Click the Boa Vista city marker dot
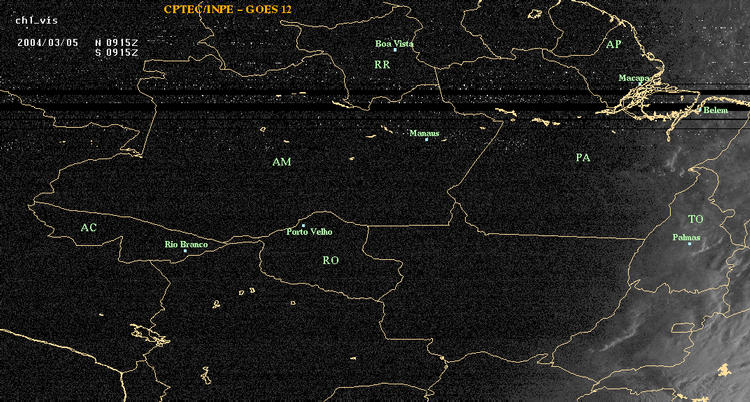Screen dimensions: 750x402 pyautogui.click(x=395, y=50)
